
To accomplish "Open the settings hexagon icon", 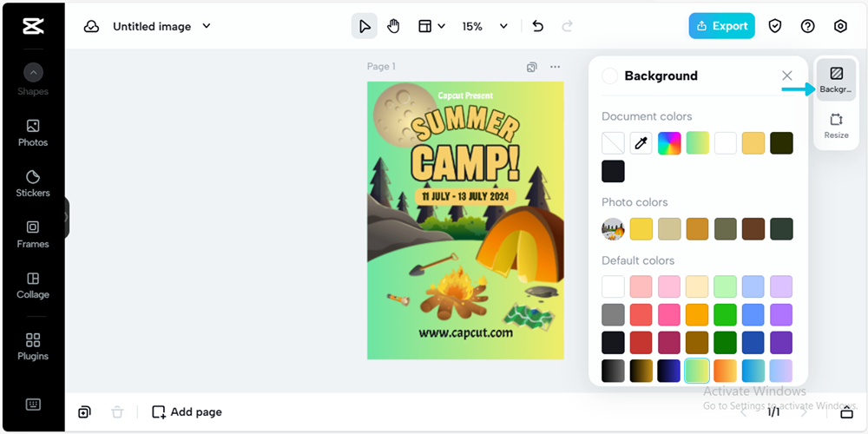I will [x=840, y=26].
